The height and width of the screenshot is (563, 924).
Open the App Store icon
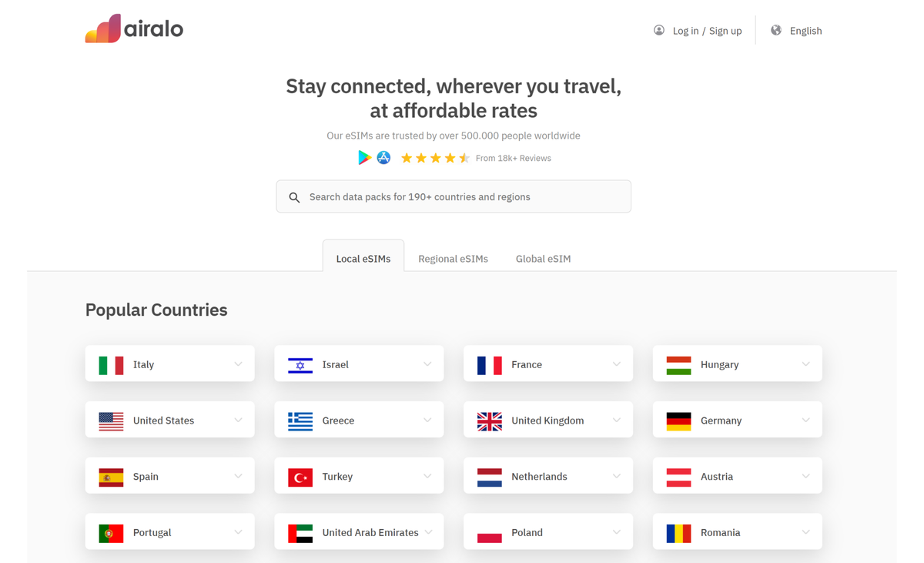(383, 157)
